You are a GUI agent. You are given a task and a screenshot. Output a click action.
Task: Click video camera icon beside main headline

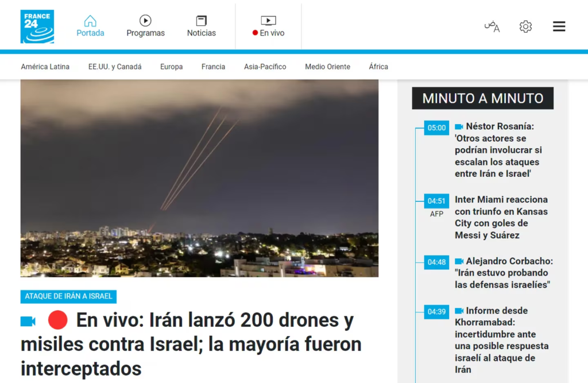[x=28, y=321]
